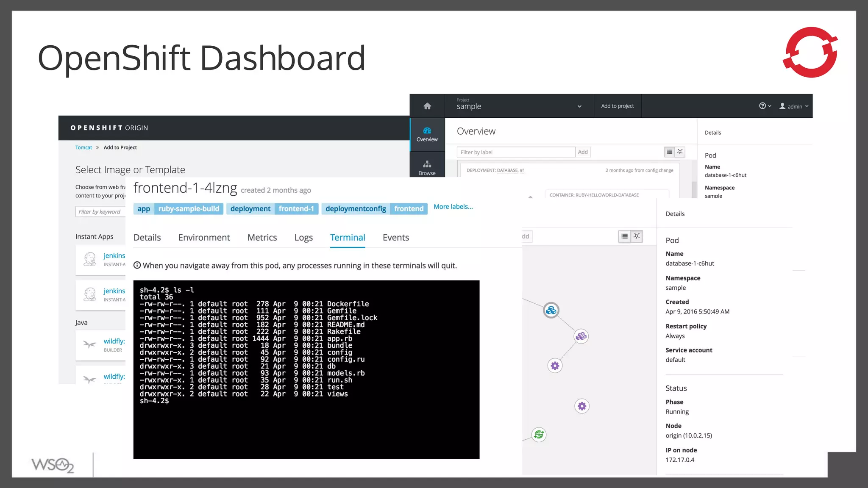Image resolution: width=868 pixels, height=488 pixels.
Task: Click the OPENSHIFT ORIGIN header logo
Action: coord(109,128)
